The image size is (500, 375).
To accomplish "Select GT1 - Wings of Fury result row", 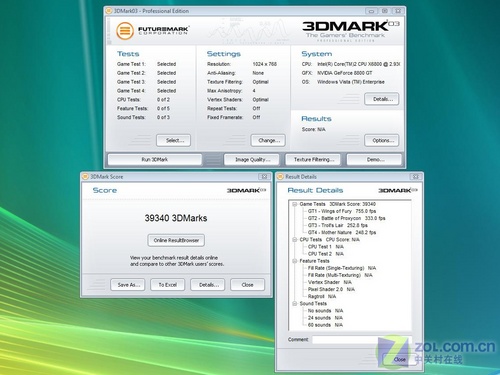I will coord(342,211).
